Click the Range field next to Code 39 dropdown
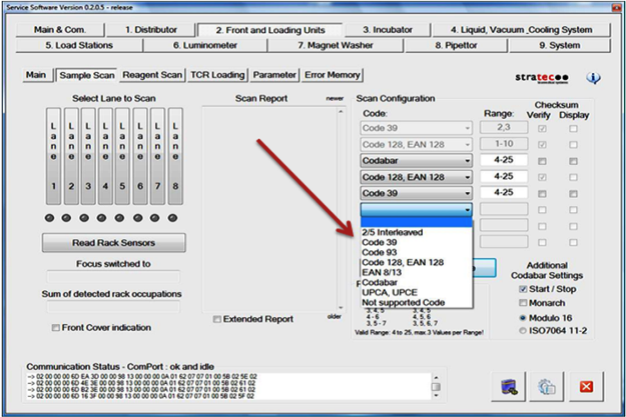 click(501, 192)
